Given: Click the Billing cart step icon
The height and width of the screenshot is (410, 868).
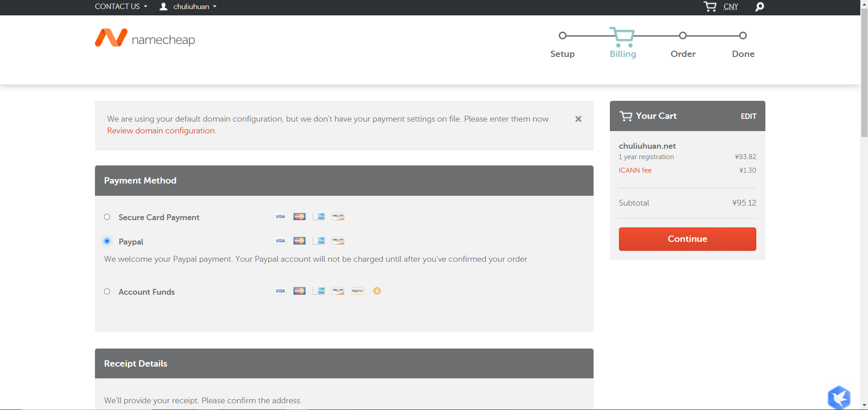Looking at the screenshot, I should [623, 37].
